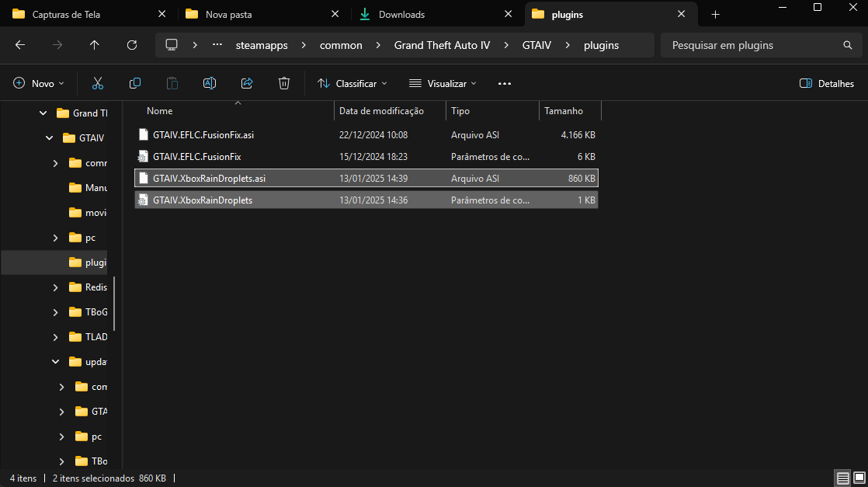
Task: Click Grand Theft Auto IV breadcrumb
Action: pyautogui.click(x=442, y=45)
